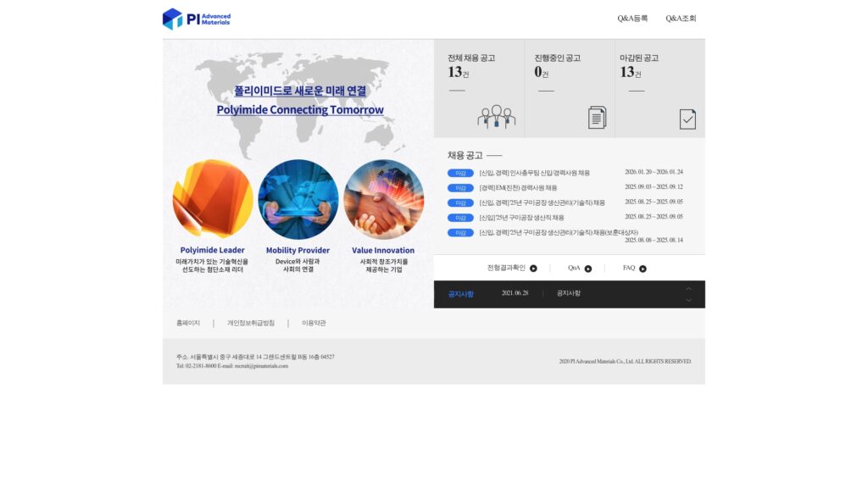Expand the notice ticker with the up chevron
The image size is (868, 488).
click(x=688, y=289)
